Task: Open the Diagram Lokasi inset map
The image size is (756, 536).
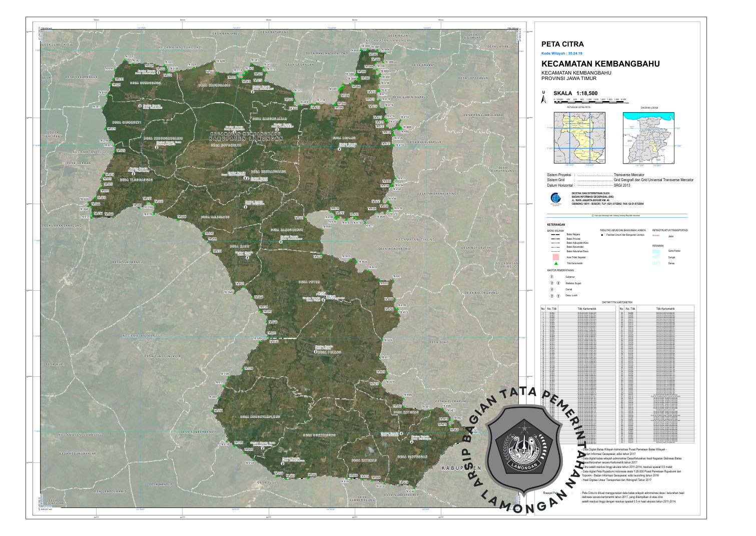Action: (x=648, y=137)
